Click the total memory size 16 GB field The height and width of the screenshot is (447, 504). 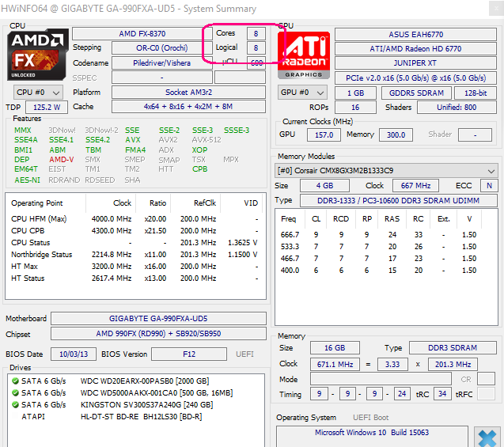point(335,348)
